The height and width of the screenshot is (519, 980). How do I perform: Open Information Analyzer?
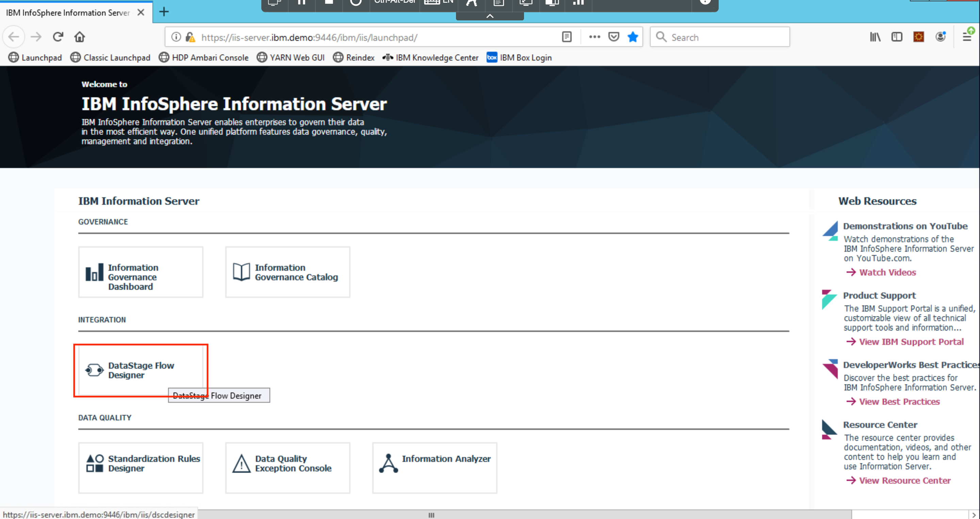435,468
